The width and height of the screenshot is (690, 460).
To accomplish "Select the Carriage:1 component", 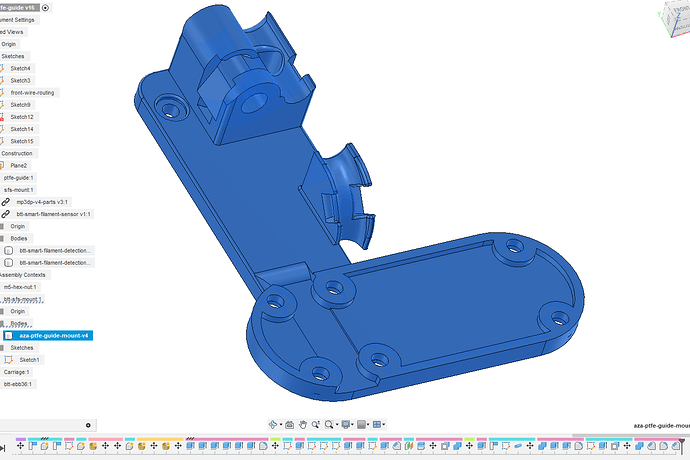I will [x=17, y=372].
